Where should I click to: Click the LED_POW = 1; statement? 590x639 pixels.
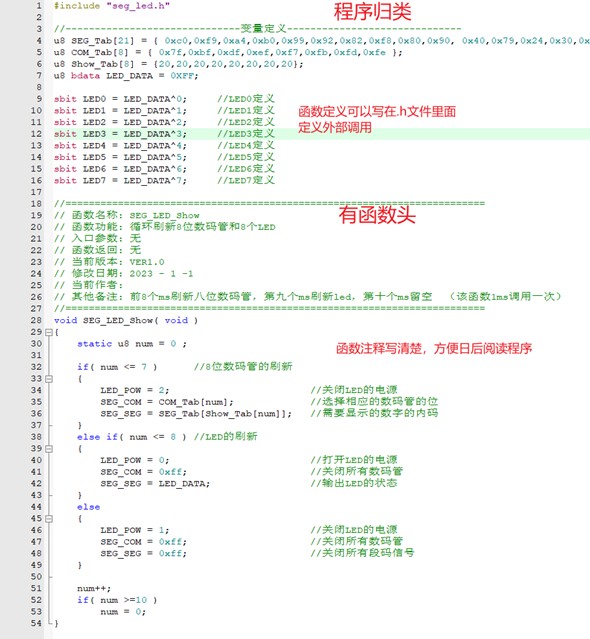point(134,530)
